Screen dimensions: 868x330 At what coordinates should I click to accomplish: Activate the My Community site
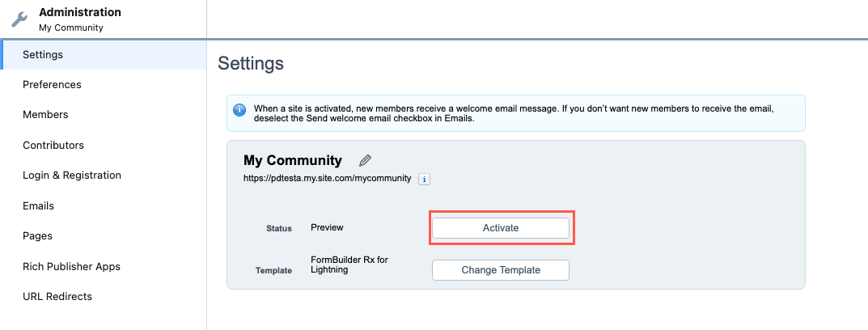click(501, 227)
